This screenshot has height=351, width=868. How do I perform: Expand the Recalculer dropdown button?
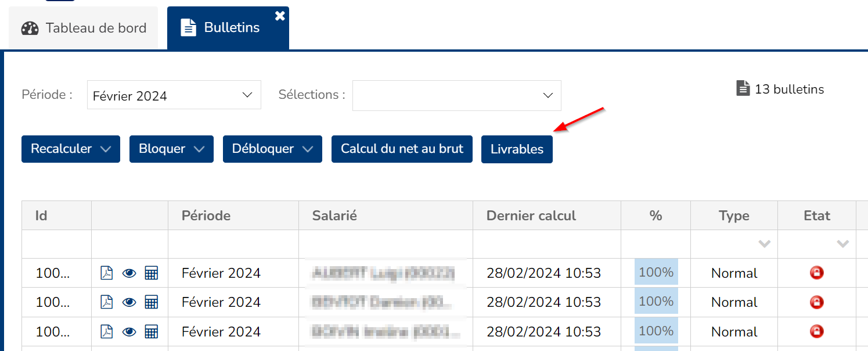click(x=71, y=149)
